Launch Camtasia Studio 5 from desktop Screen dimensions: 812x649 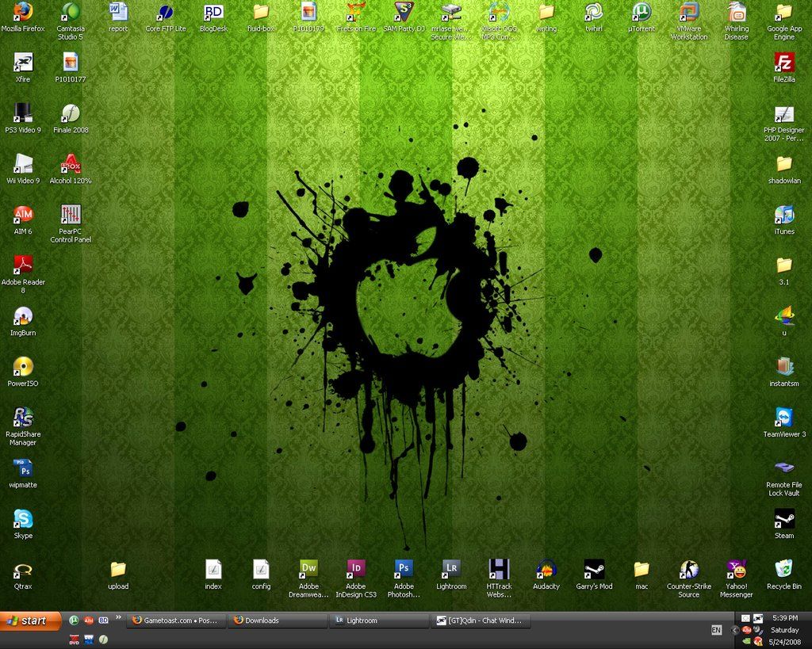71,21
